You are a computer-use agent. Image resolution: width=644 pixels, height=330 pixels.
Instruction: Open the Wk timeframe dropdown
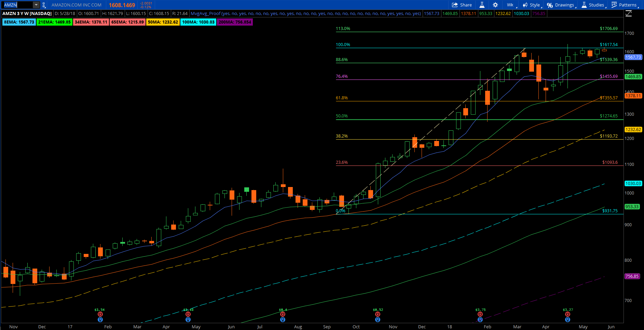point(511,5)
